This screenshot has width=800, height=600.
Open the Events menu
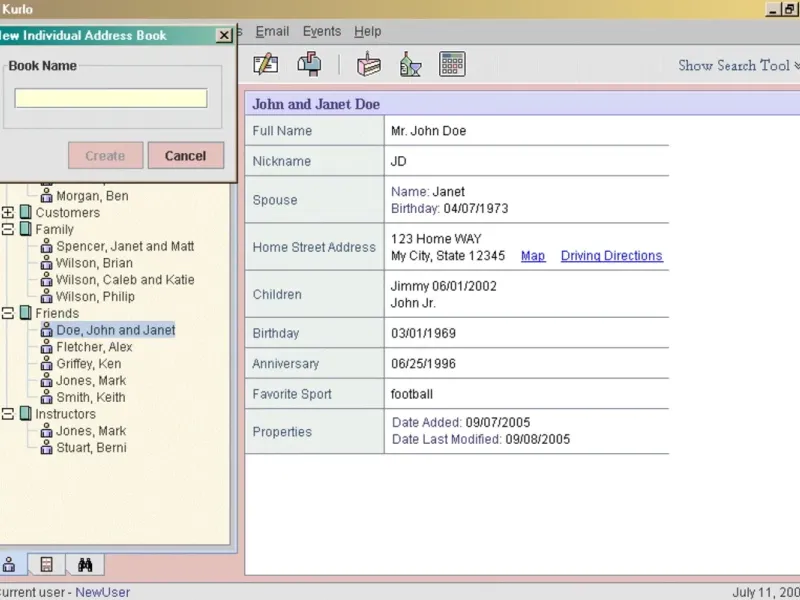322,32
